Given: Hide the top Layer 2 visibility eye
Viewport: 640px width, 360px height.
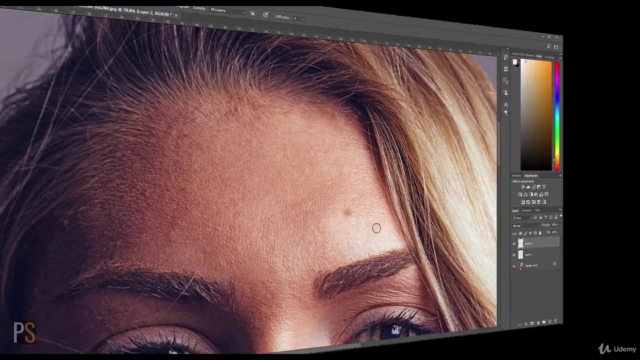Looking at the screenshot, I should (x=513, y=244).
